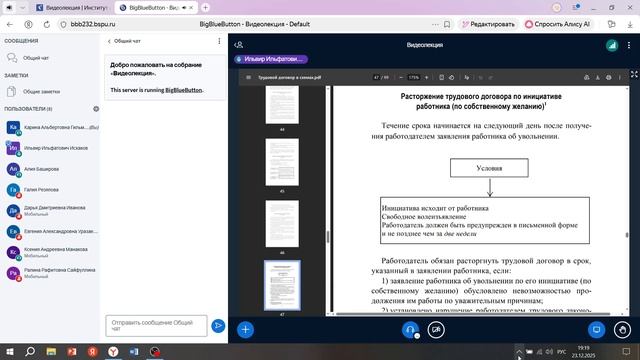Image resolution: width=640 pixels, height=360 pixels.
Task: Rotate the PDF page icon
Action: pyautogui.click(x=451, y=77)
